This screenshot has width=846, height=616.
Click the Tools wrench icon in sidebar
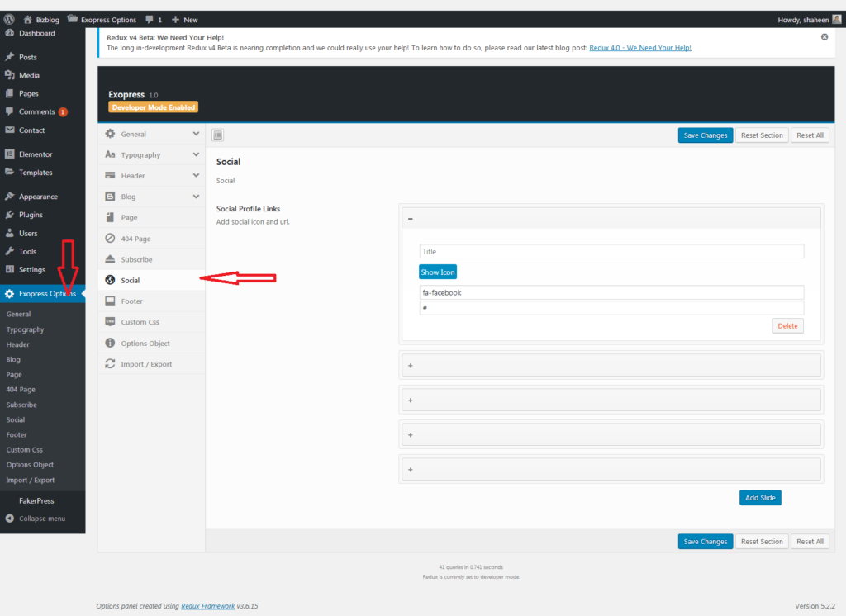tap(10, 251)
